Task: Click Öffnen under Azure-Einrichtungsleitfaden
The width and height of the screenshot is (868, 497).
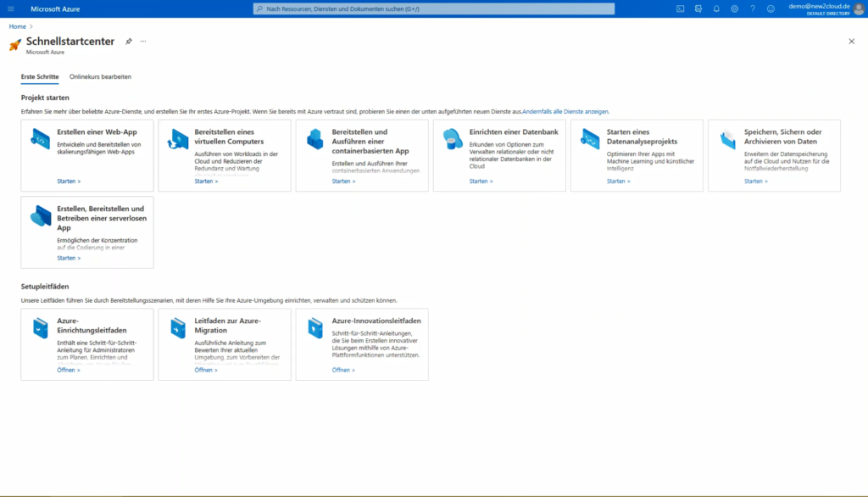Action: pos(69,370)
